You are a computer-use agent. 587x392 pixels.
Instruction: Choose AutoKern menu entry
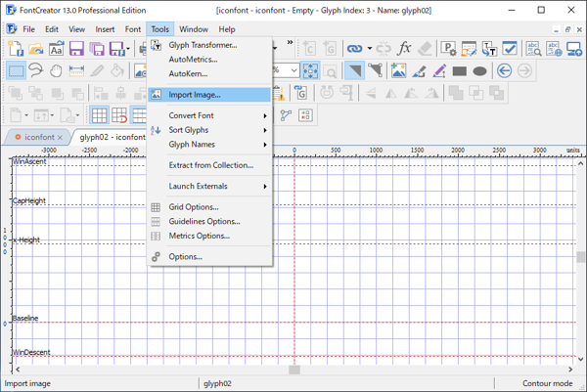[x=209, y=73]
